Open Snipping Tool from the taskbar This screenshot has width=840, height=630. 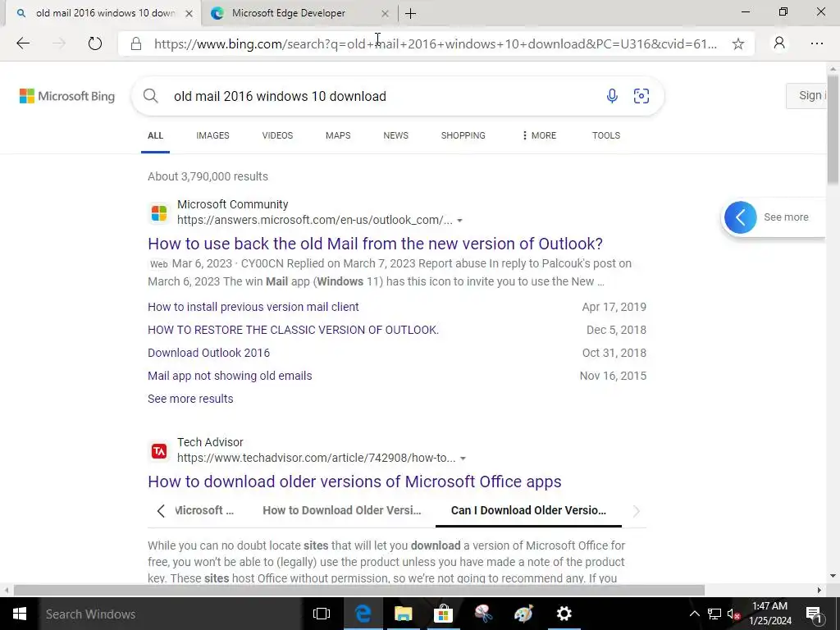click(484, 614)
